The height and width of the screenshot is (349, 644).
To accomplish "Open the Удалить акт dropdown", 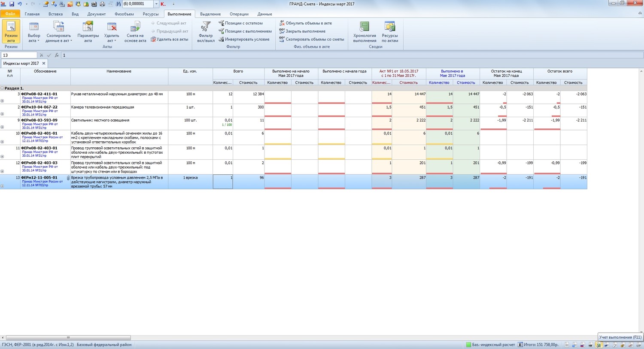I will (112, 33).
